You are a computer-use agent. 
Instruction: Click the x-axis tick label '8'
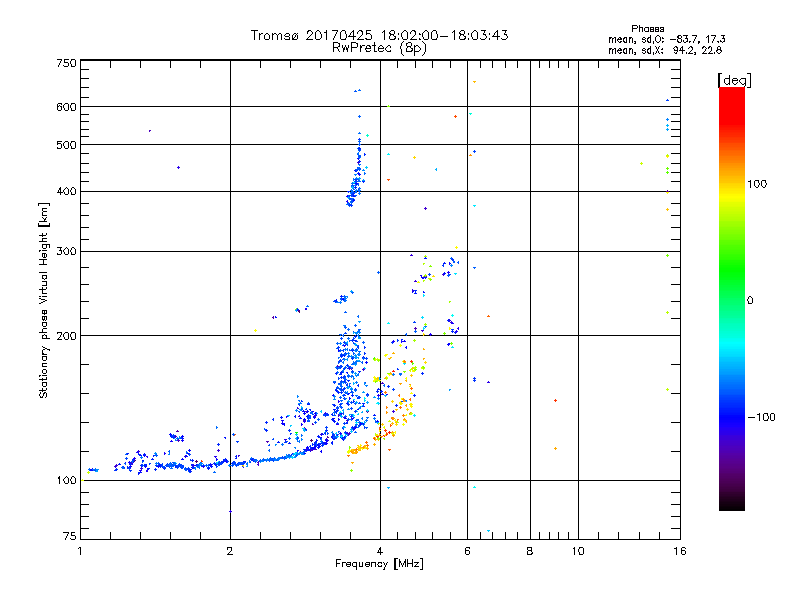coord(530,551)
